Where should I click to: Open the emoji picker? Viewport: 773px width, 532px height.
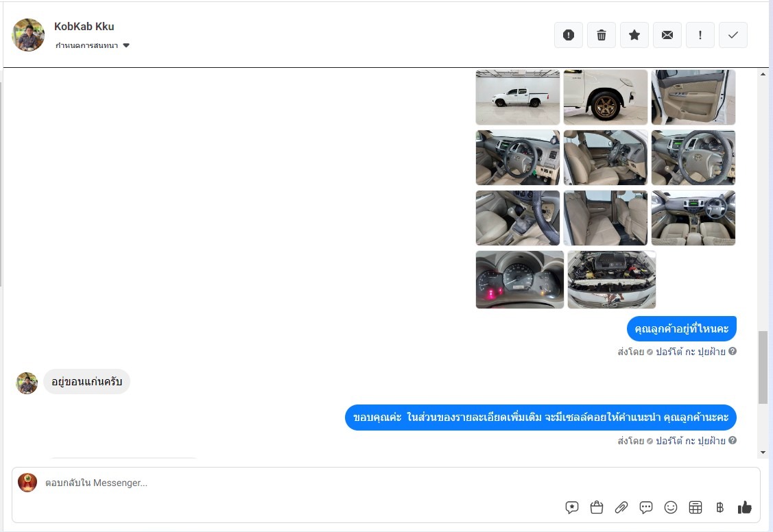pyautogui.click(x=671, y=507)
